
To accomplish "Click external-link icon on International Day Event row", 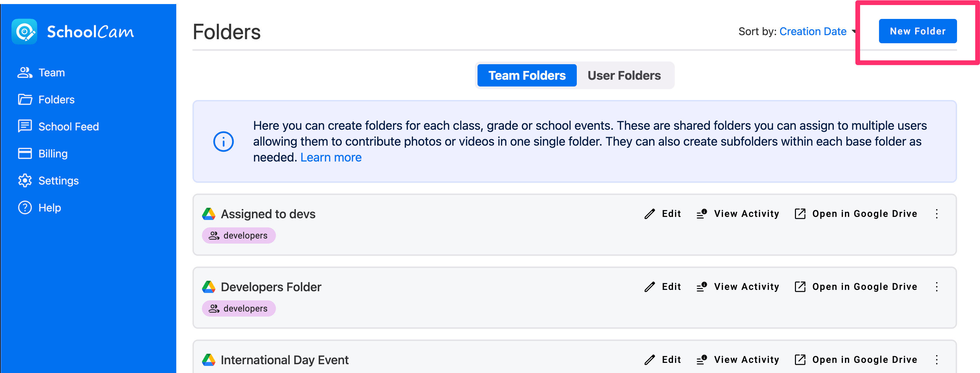I will (800, 360).
